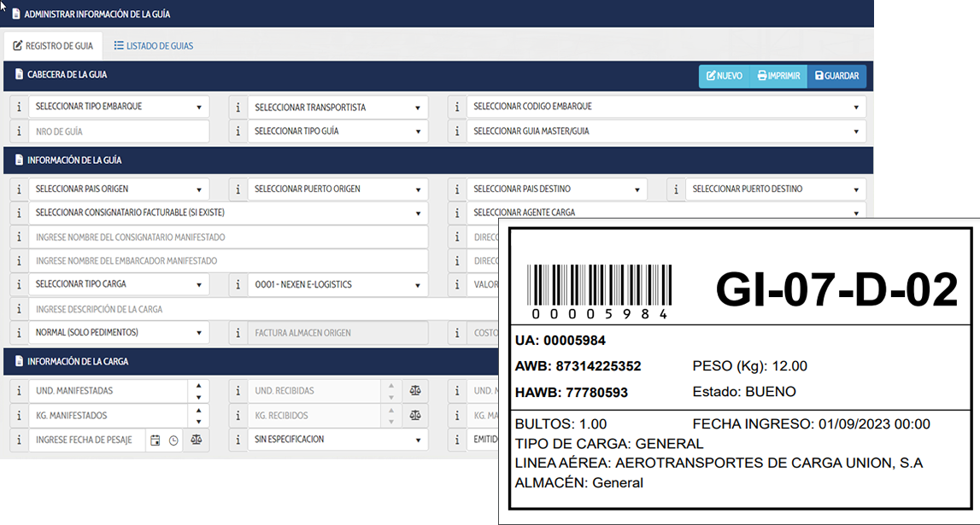The image size is (980, 525).
Task: Decrease Kg. Manifestados with the down arrow
Action: (198, 422)
